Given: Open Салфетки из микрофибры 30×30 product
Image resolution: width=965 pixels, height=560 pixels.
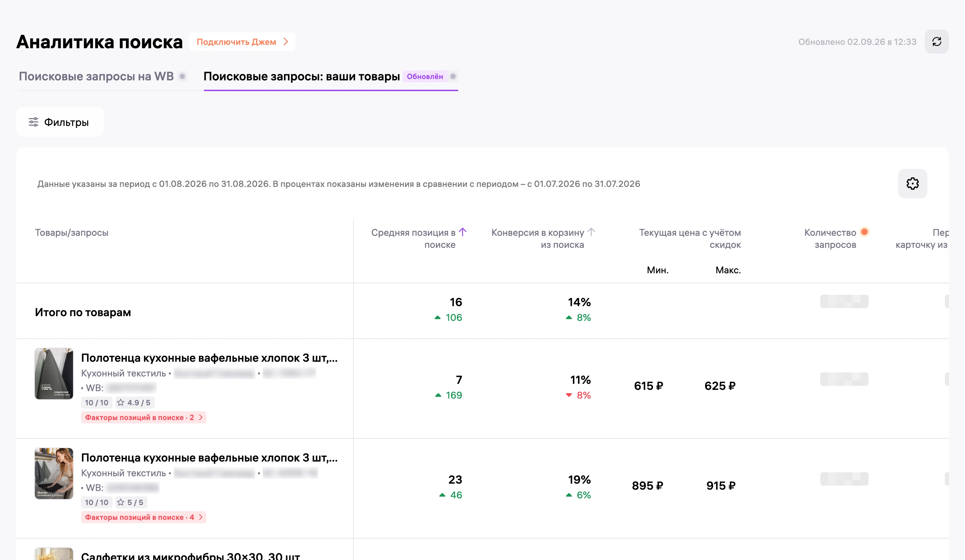Looking at the screenshot, I should point(190,556).
